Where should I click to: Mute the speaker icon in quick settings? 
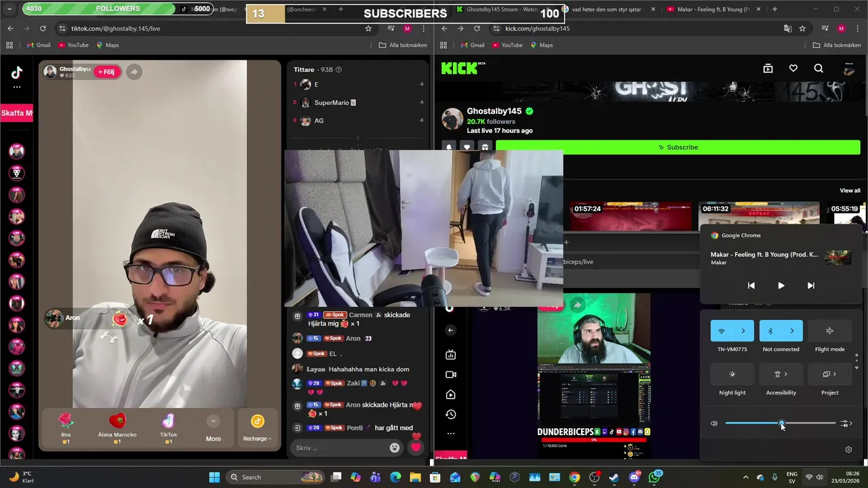714,424
